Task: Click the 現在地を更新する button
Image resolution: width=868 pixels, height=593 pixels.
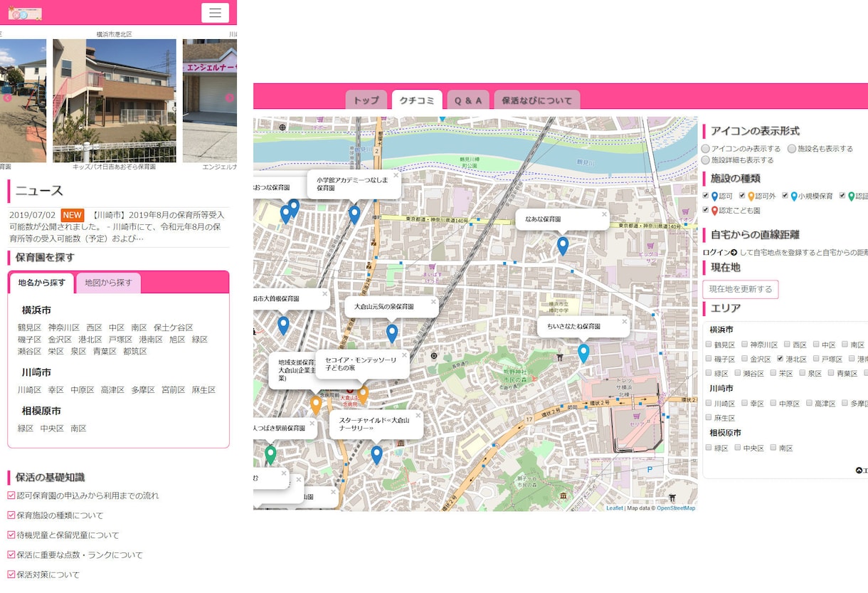Action: pos(741,289)
